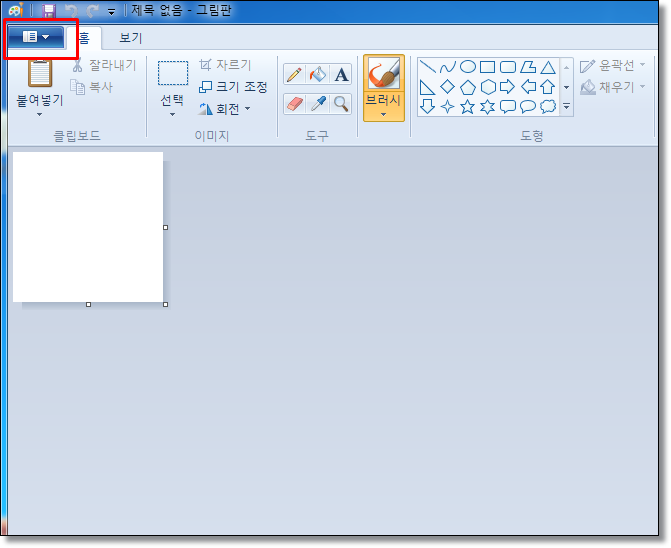Select the Rectangle shape
This screenshot has width=671, height=548.
click(x=487, y=67)
